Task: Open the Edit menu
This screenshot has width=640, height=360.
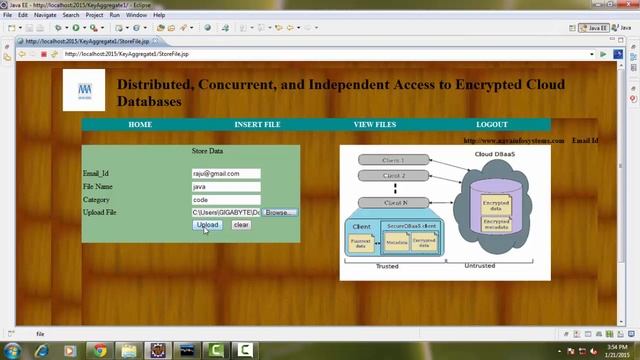Action: (x=23, y=15)
